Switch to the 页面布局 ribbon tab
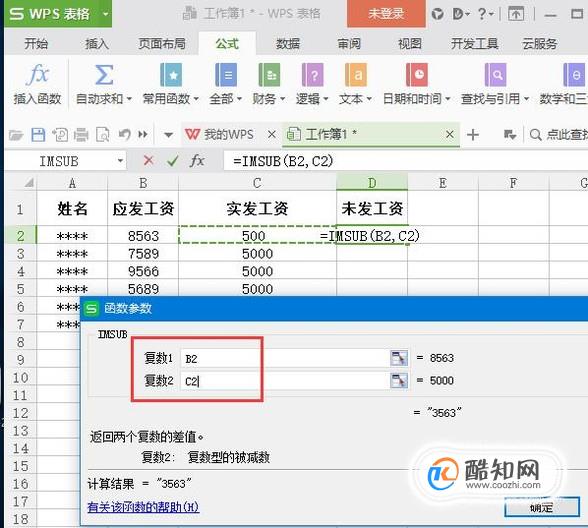588x528 pixels. click(x=162, y=44)
